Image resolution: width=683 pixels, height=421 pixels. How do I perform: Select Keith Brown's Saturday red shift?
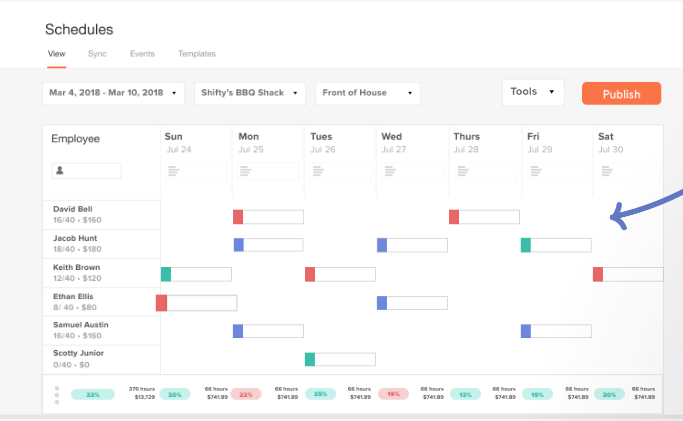click(x=628, y=274)
